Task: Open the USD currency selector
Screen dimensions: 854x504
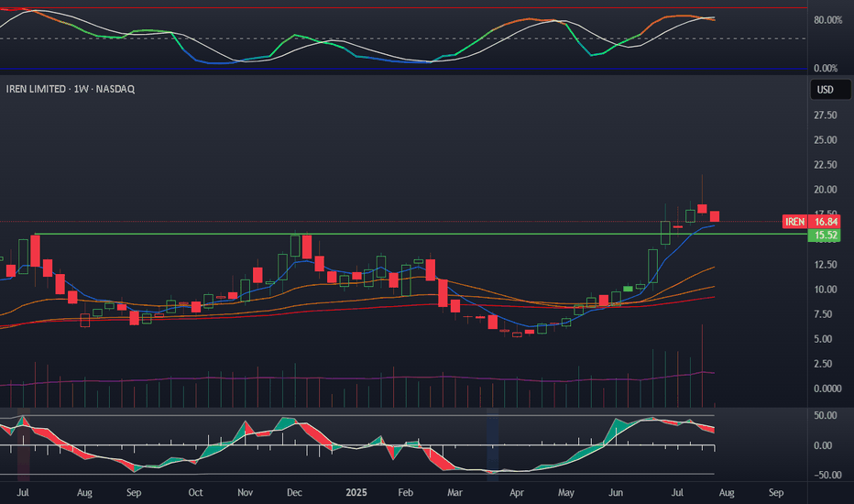Action: pos(830,90)
